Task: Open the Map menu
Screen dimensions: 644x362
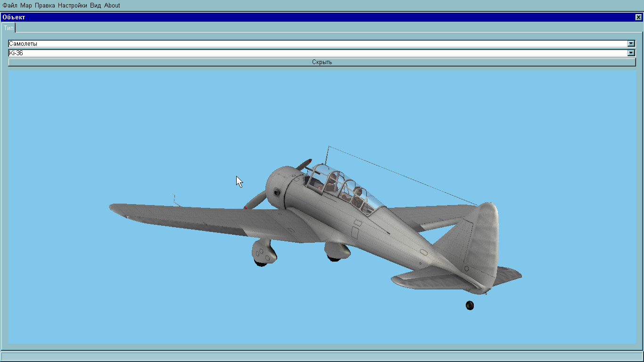Action: (26, 6)
